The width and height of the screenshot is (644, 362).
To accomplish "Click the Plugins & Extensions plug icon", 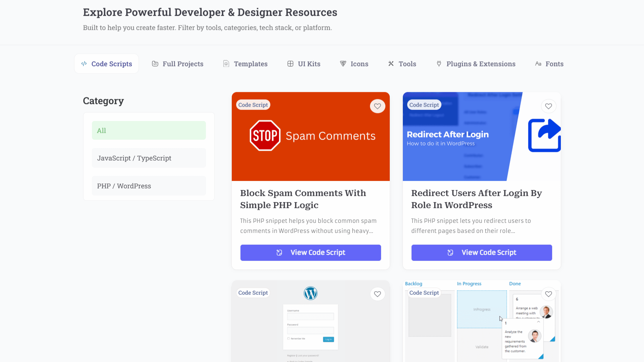I will 439,64.
